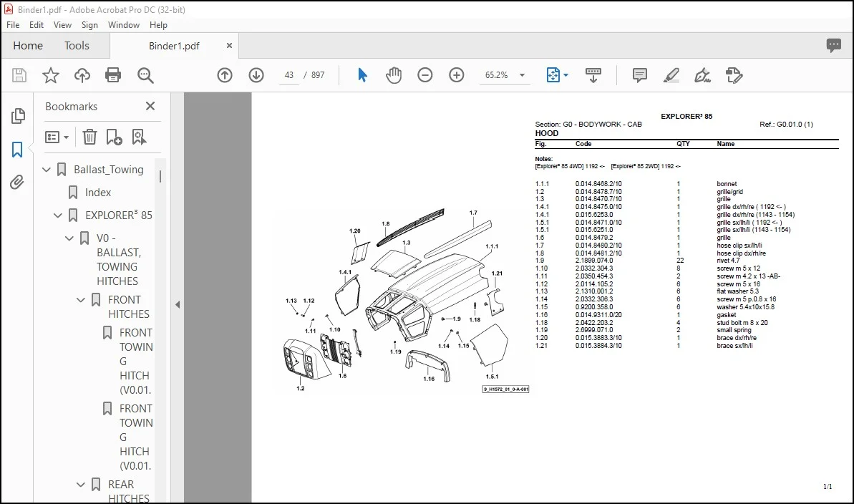Delete selected bookmark trash icon
Screen dimensions: 854x504
(89, 137)
